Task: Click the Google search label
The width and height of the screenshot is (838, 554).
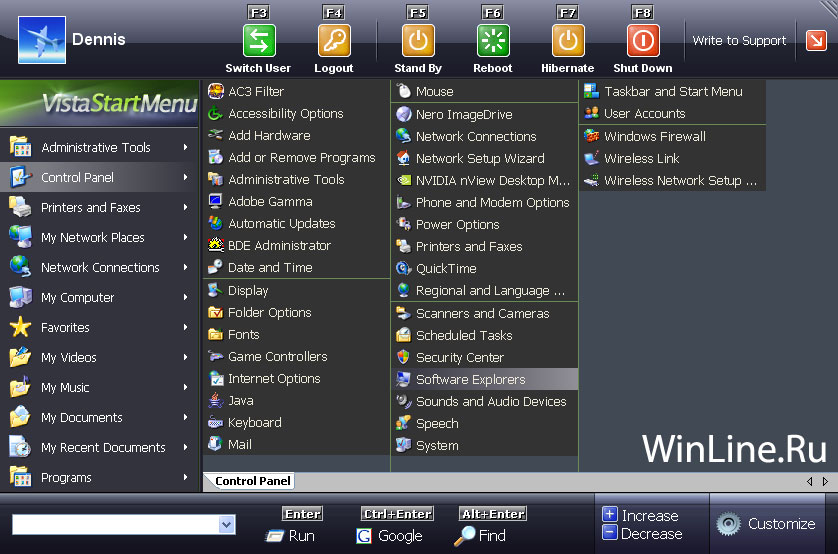Action: click(x=400, y=536)
